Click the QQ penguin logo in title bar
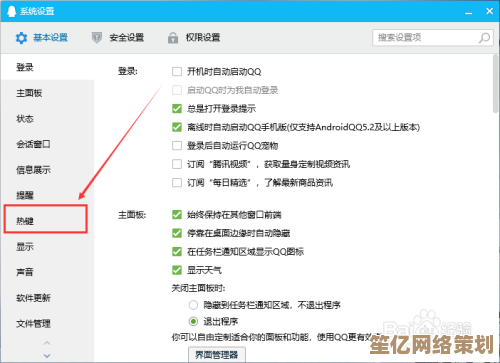Viewport: 500px width, 363px height. (x=12, y=11)
